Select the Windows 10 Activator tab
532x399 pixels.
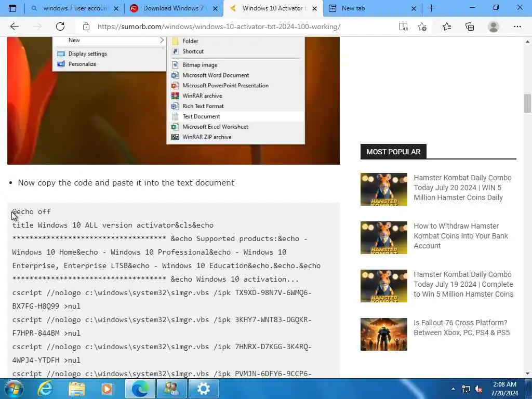273,8
